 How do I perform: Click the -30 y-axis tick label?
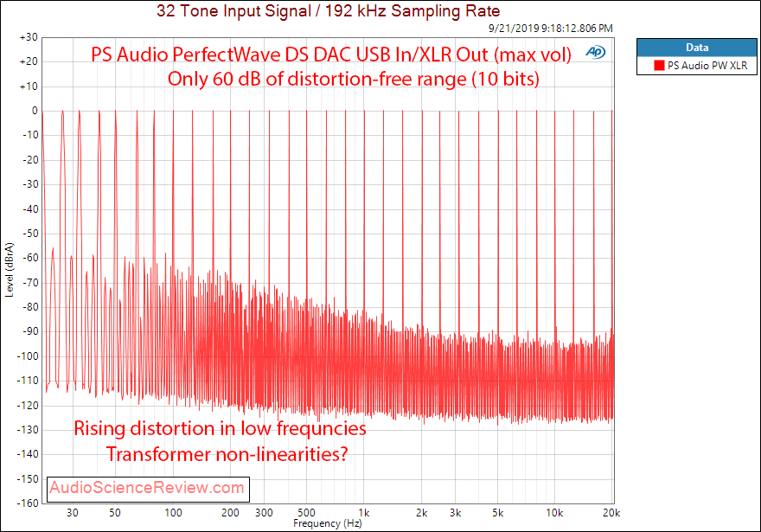(30, 184)
